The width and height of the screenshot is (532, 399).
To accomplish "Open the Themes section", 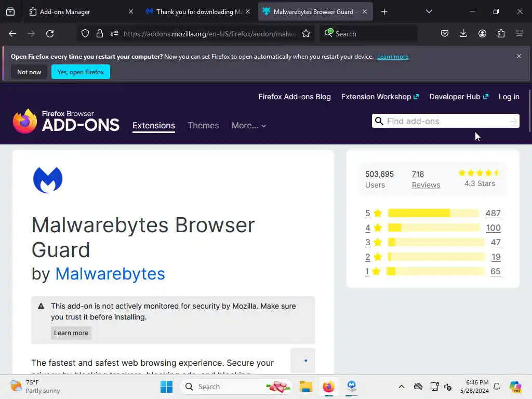I will point(203,126).
